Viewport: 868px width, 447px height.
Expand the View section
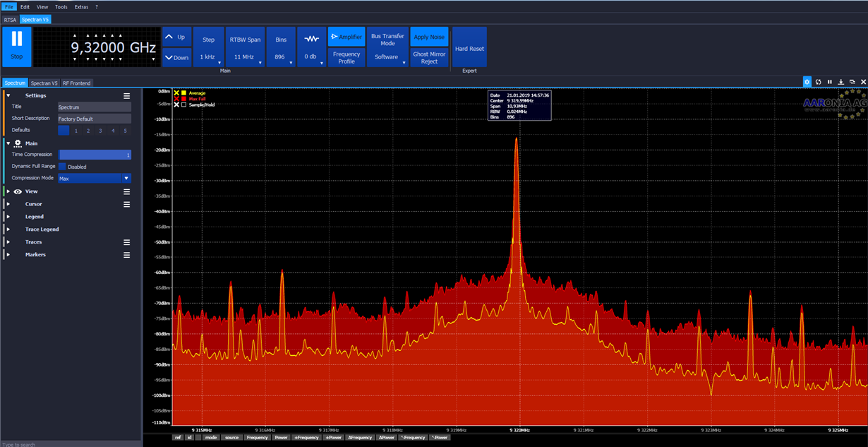[x=8, y=191]
